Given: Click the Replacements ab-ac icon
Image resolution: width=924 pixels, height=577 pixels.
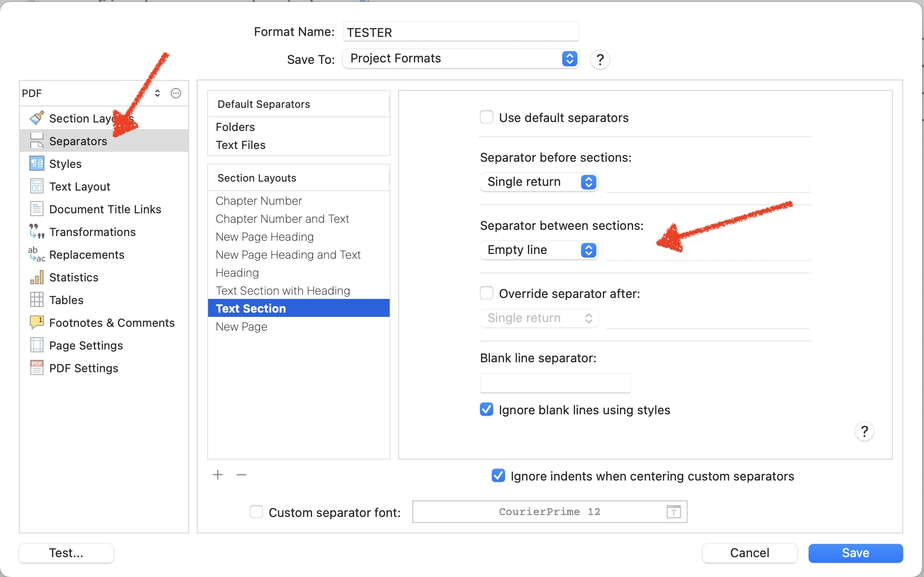Looking at the screenshot, I should click(x=37, y=254).
